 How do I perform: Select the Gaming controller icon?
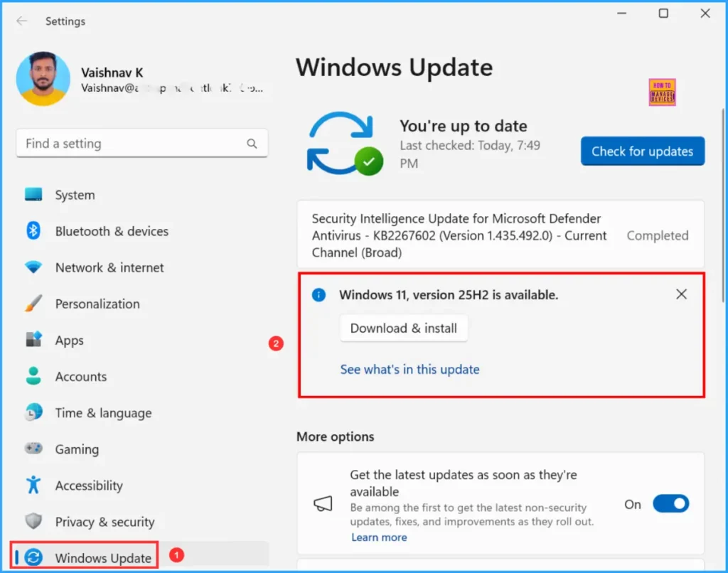click(33, 449)
